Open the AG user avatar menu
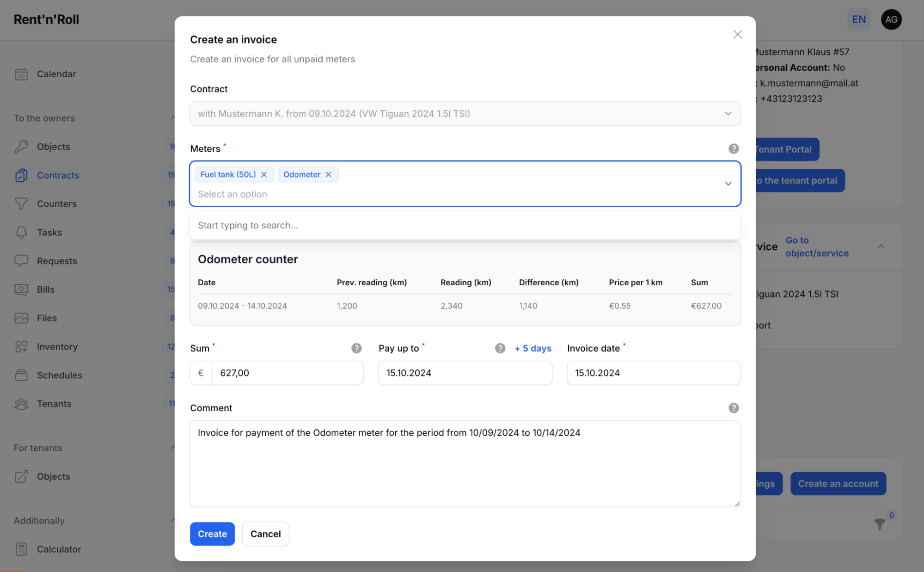 click(x=891, y=19)
